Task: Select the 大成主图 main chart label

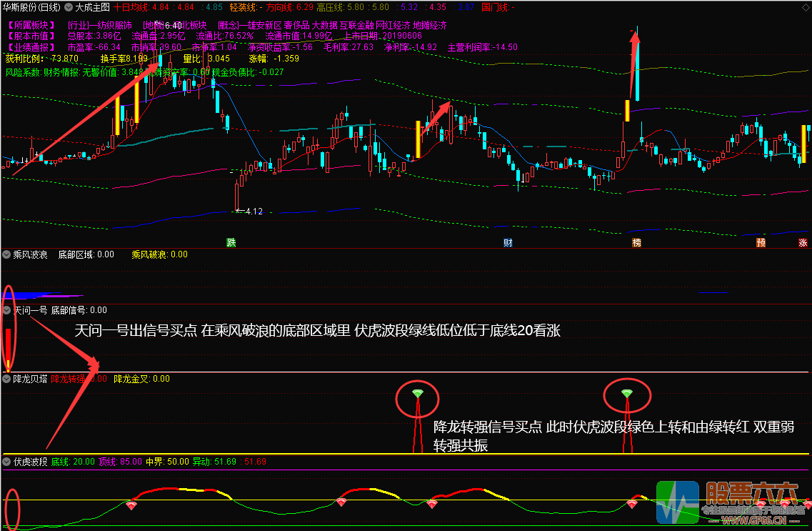Action: coord(91,6)
